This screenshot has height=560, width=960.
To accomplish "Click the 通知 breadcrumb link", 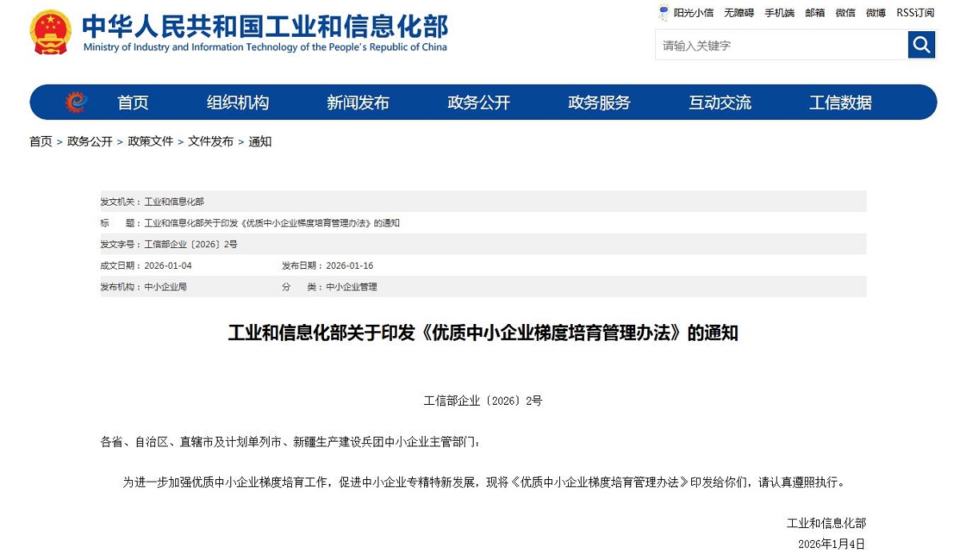I will [x=259, y=142].
